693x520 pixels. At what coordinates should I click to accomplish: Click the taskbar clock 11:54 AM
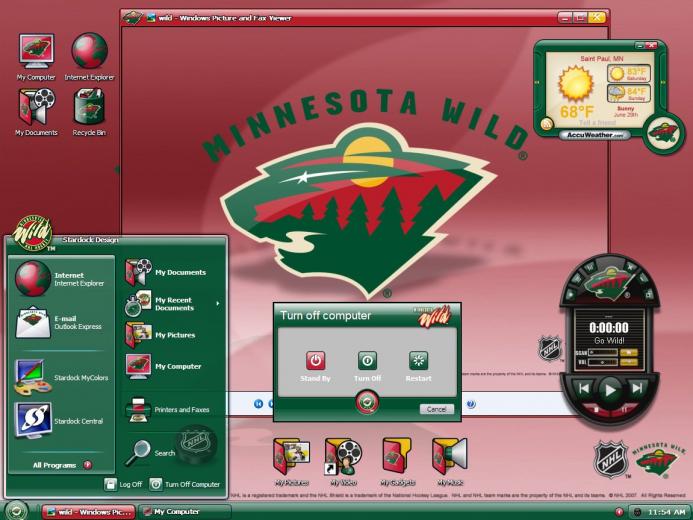click(666, 512)
